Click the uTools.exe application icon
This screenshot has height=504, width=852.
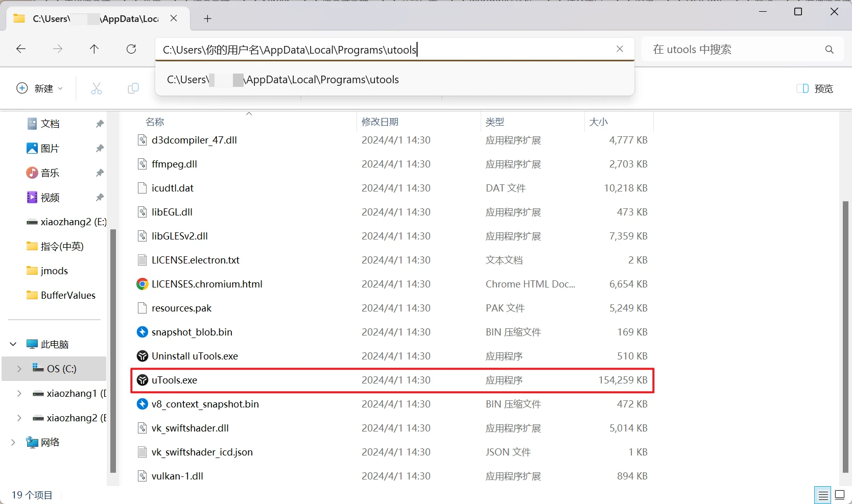click(x=143, y=380)
